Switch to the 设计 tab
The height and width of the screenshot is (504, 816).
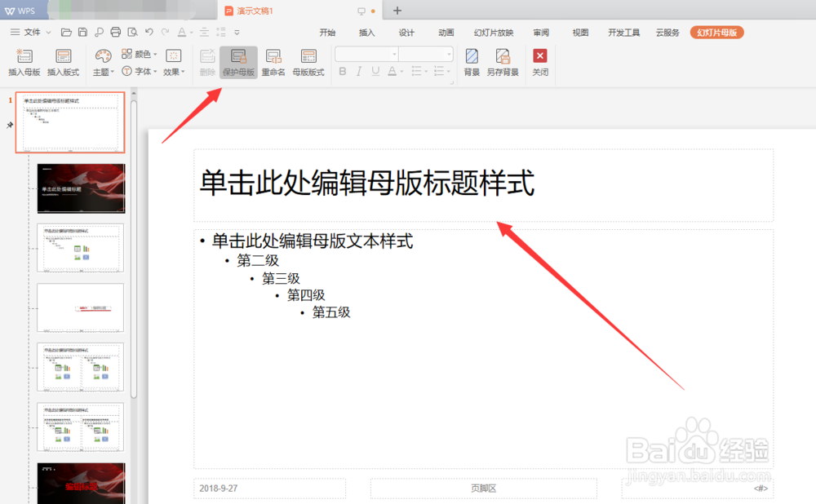(x=406, y=33)
